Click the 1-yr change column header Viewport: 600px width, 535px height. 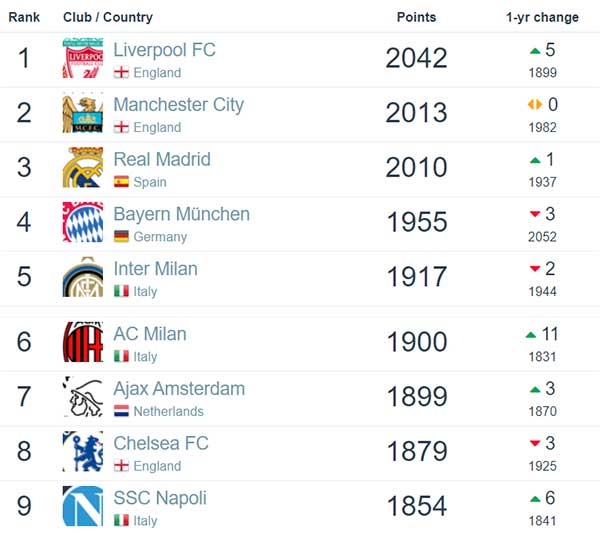[x=542, y=17]
